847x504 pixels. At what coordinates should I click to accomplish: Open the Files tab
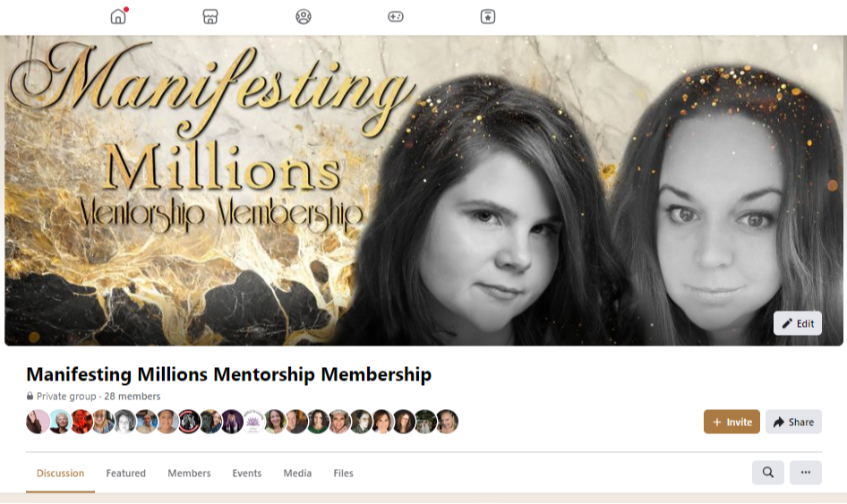343,474
